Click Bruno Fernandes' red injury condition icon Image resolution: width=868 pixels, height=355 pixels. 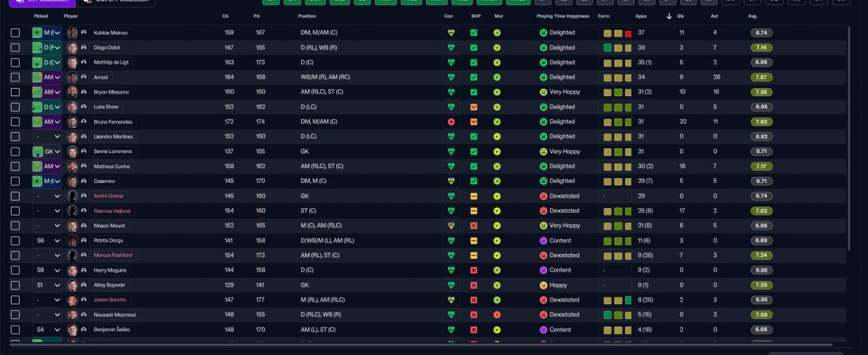coord(450,122)
